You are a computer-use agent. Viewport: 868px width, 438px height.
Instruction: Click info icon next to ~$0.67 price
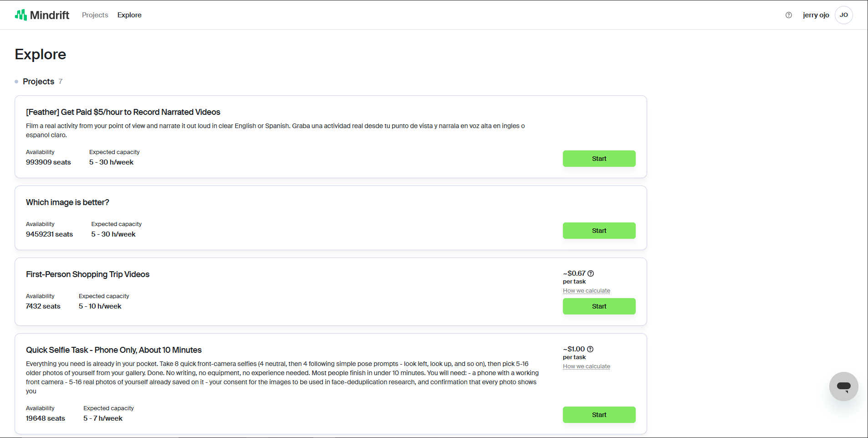click(x=591, y=273)
